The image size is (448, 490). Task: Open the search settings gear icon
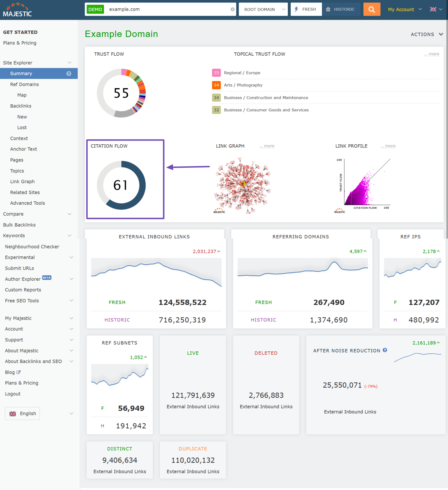pyautogui.click(x=233, y=9)
